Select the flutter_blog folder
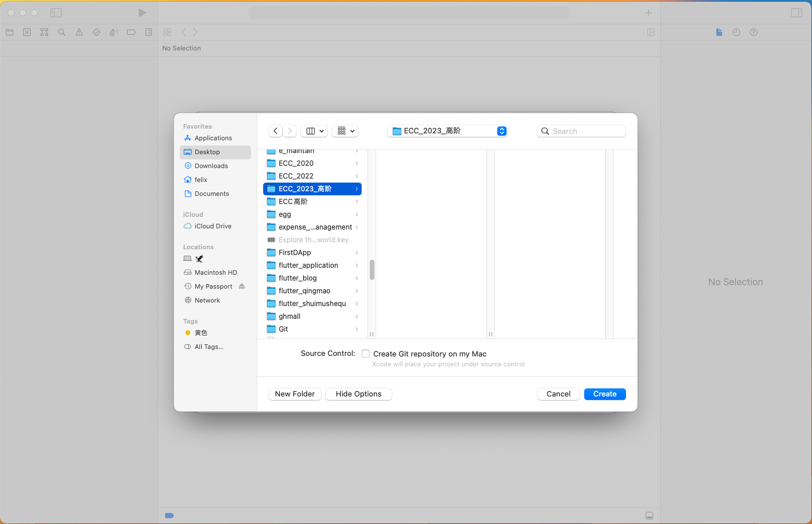Screen dimensions: 812x524 [x=297, y=278]
